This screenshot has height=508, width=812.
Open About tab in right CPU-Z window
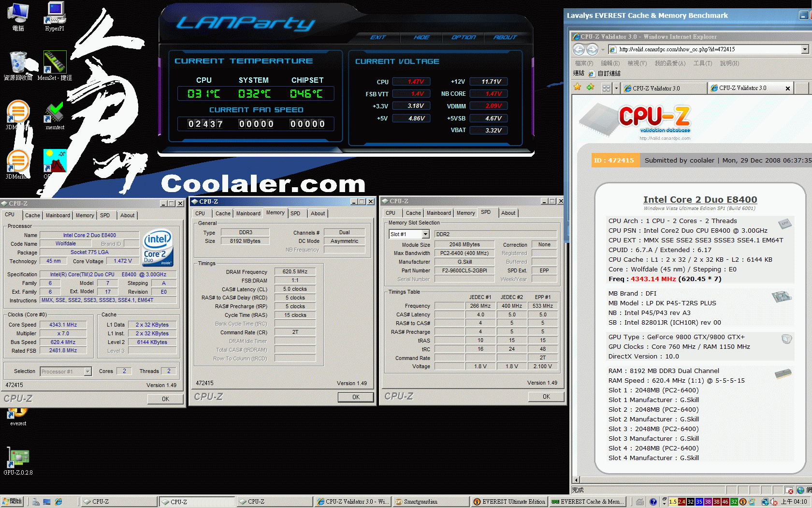(x=508, y=213)
